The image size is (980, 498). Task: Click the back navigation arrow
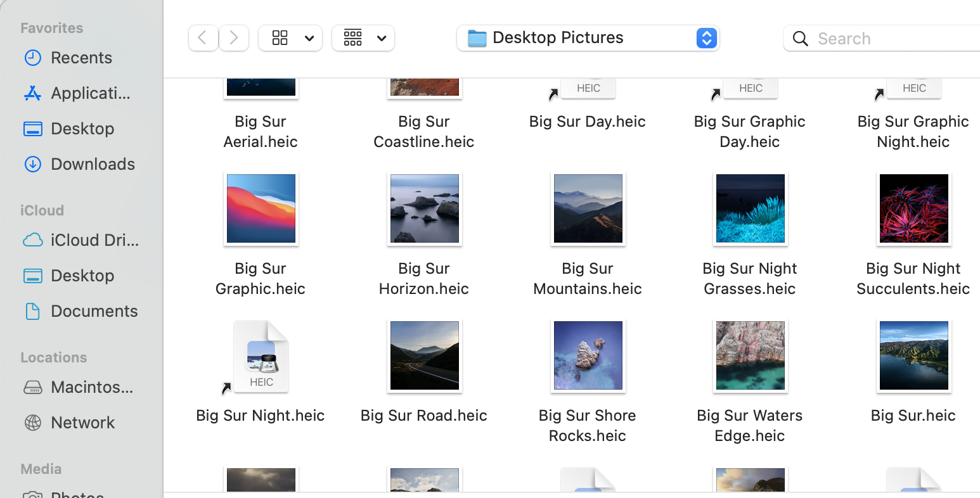[203, 38]
